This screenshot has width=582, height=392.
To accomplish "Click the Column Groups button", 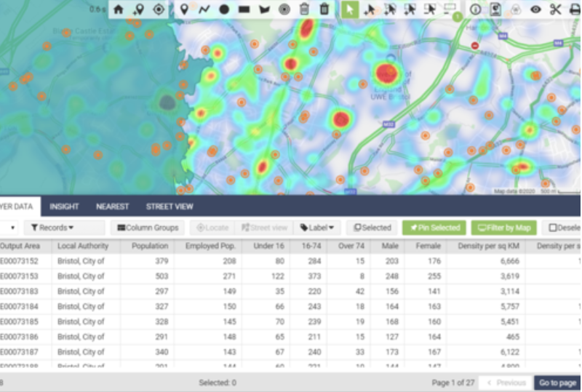I will pyautogui.click(x=148, y=228).
